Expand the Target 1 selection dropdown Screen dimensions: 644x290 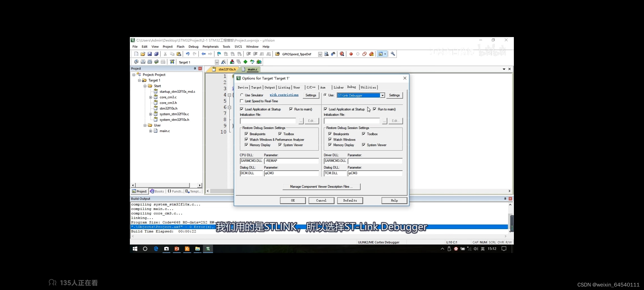pyautogui.click(x=217, y=62)
